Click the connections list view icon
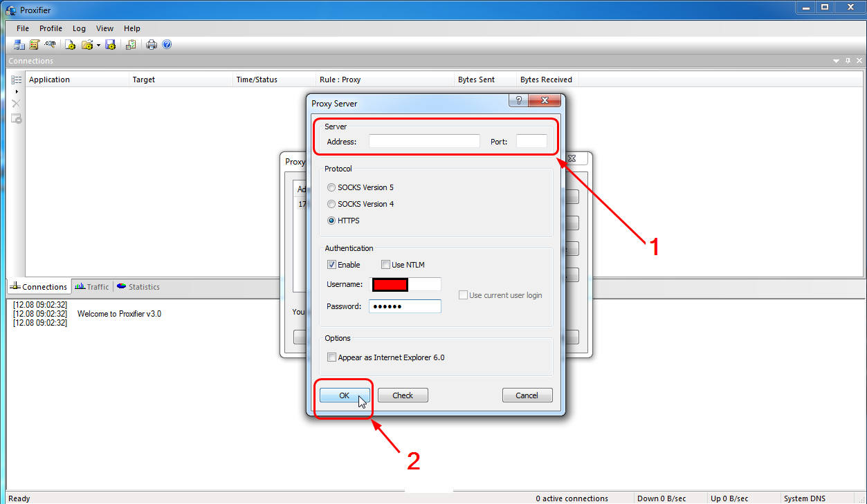 pyautogui.click(x=16, y=80)
